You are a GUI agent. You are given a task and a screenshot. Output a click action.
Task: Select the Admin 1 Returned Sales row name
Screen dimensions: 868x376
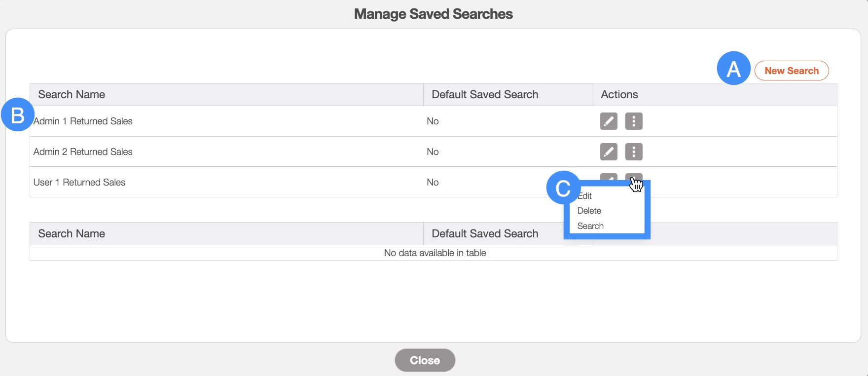click(x=83, y=121)
